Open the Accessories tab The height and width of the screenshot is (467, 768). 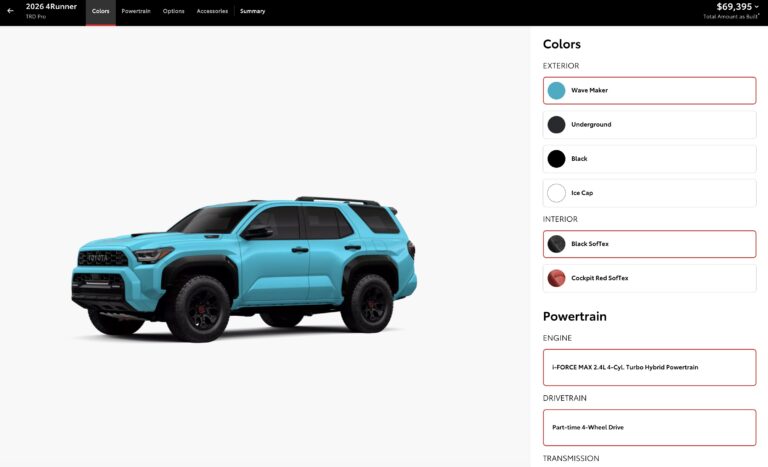(x=212, y=11)
